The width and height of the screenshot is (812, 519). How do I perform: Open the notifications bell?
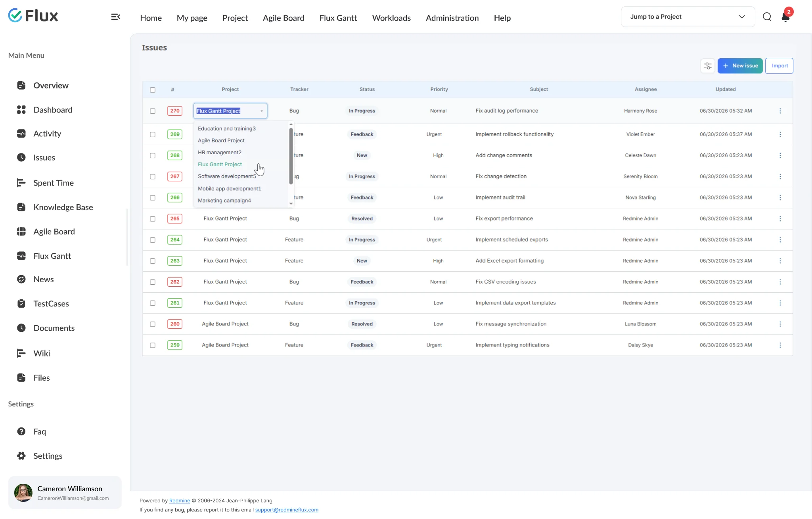(x=785, y=17)
